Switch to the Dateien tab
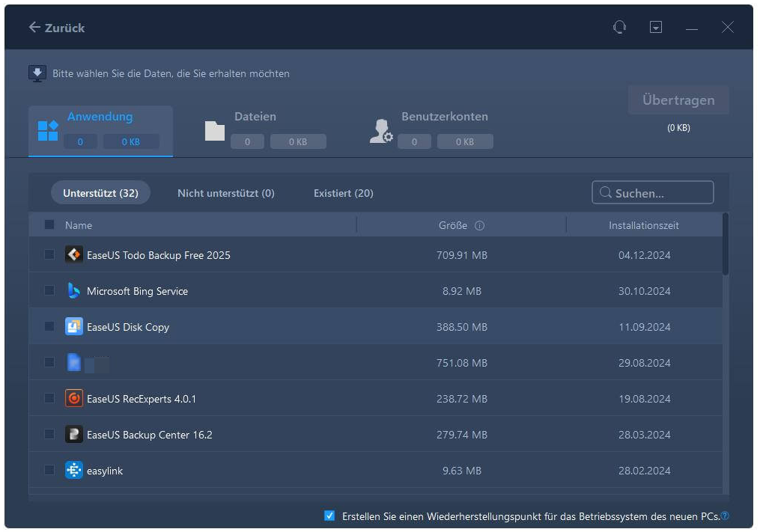Screen dimensions: 760x532 tap(266, 131)
